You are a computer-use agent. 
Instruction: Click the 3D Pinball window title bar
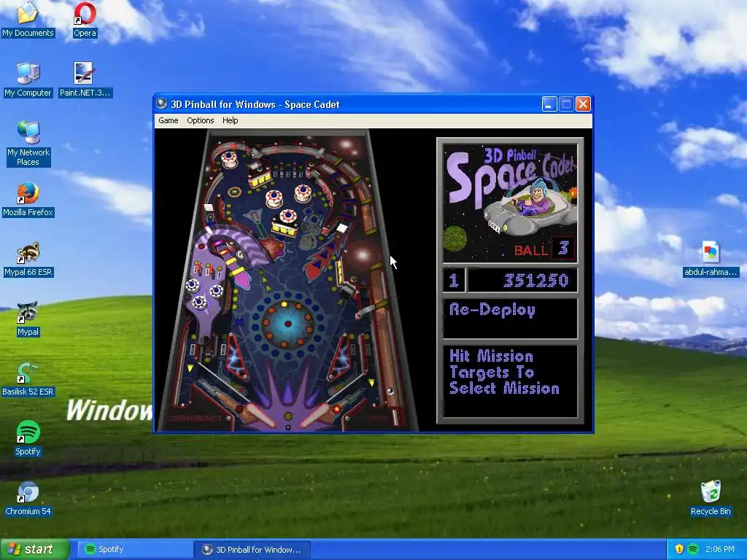pos(373,104)
